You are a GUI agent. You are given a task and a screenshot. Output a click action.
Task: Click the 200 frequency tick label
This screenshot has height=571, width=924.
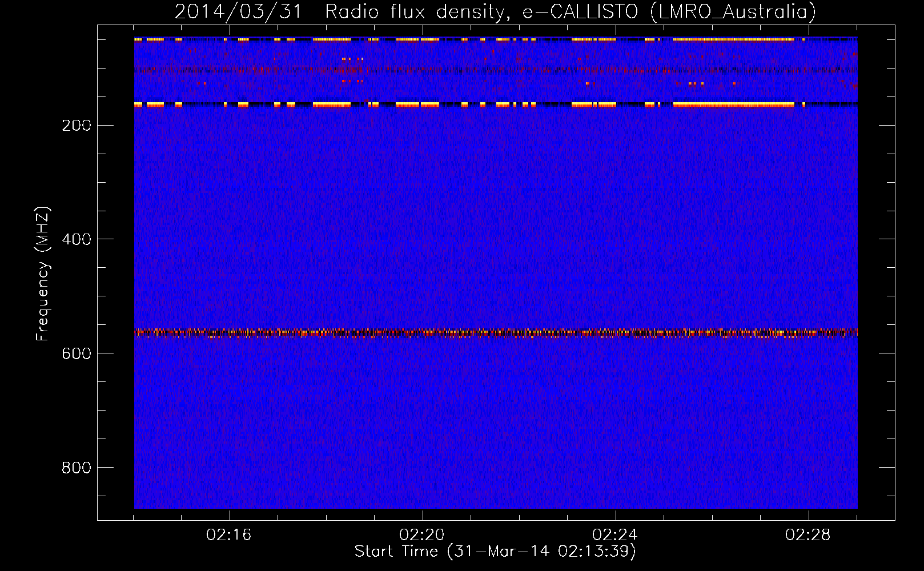(77, 125)
